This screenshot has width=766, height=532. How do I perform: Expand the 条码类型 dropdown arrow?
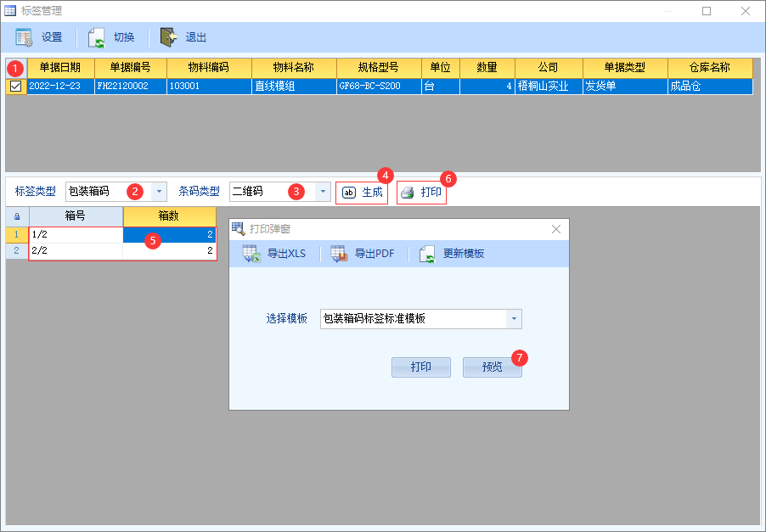click(323, 191)
